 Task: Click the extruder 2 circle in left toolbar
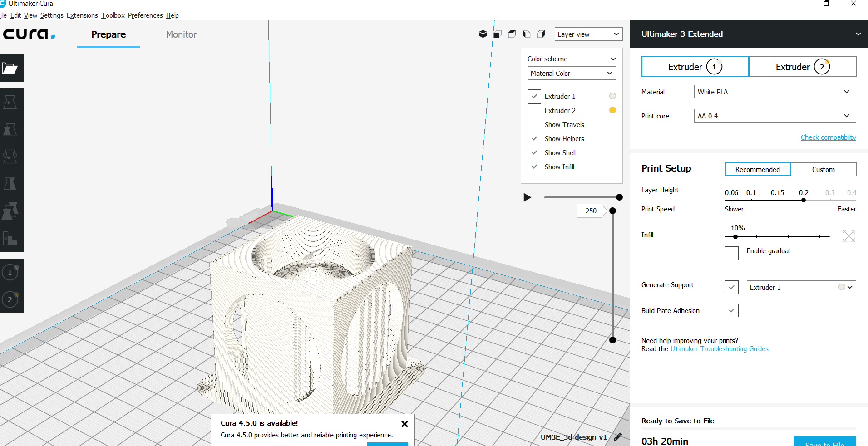tap(10, 299)
